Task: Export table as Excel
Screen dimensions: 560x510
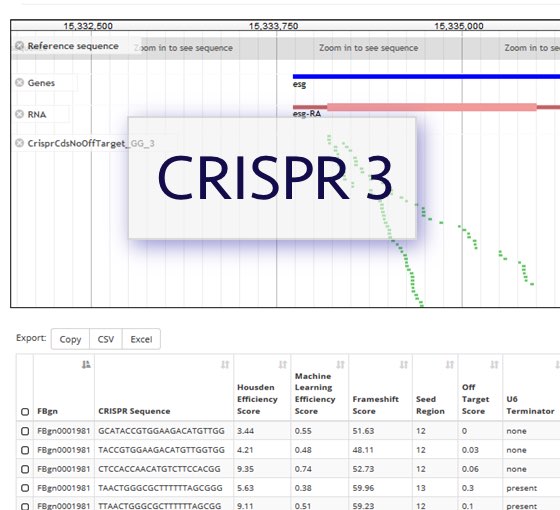Action: [141, 339]
